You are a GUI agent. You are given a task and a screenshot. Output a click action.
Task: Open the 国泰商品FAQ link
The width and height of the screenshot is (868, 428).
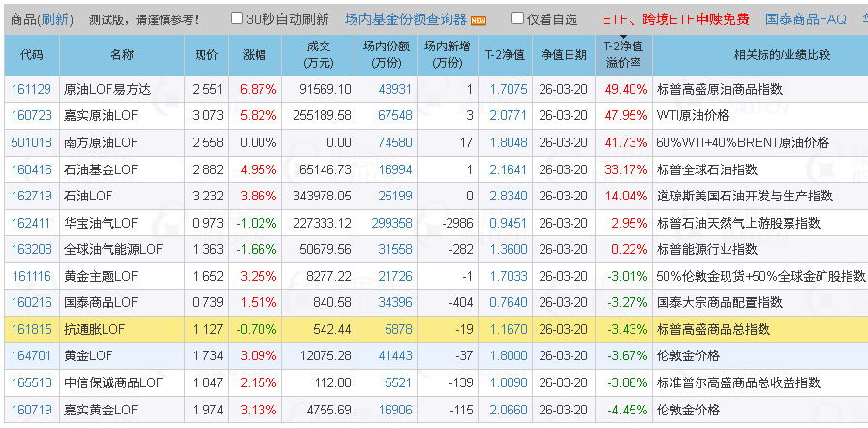click(805, 19)
